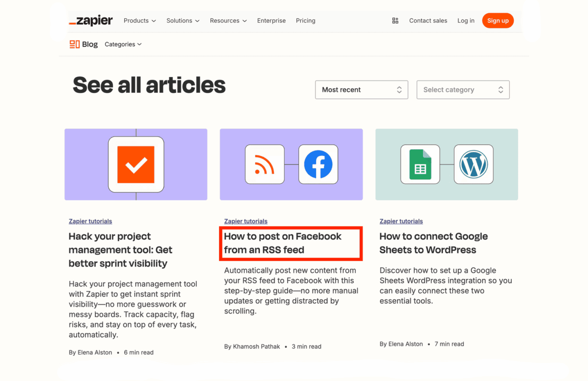Screen dimensions: 588x381
Task: Open How to post on Facebook from RSS article
Action: (x=283, y=243)
